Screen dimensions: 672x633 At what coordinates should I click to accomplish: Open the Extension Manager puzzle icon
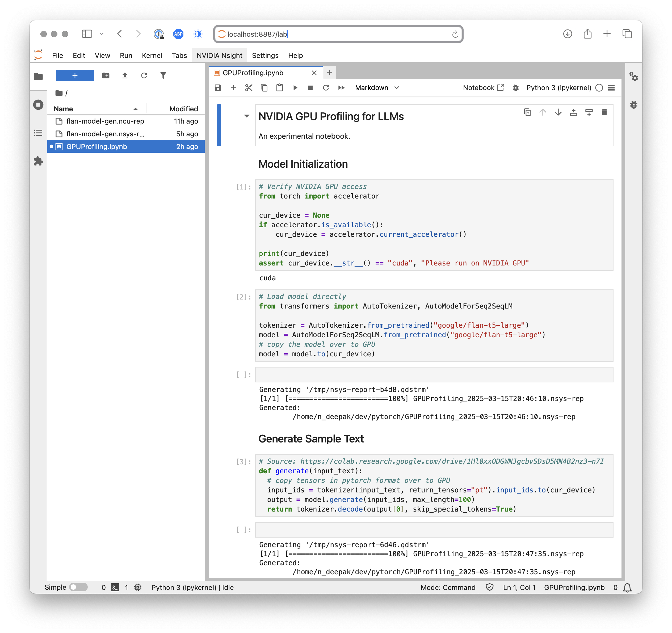pyautogui.click(x=39, y=161)
